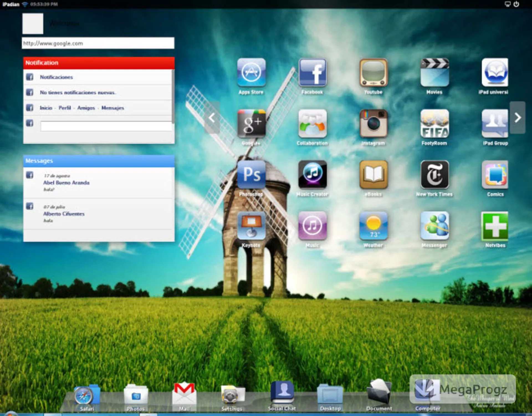Launch the New York Times app
532x416 pixels.
click(x=434, y=174)
